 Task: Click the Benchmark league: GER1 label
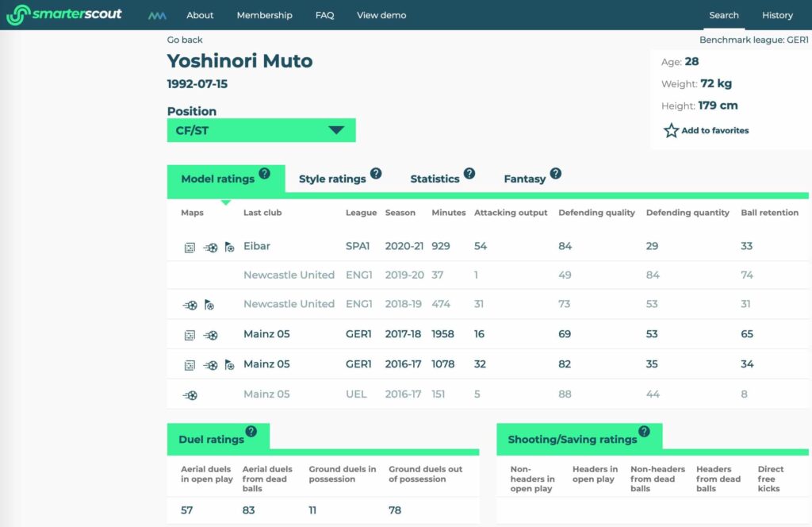[x=753, y=40]
